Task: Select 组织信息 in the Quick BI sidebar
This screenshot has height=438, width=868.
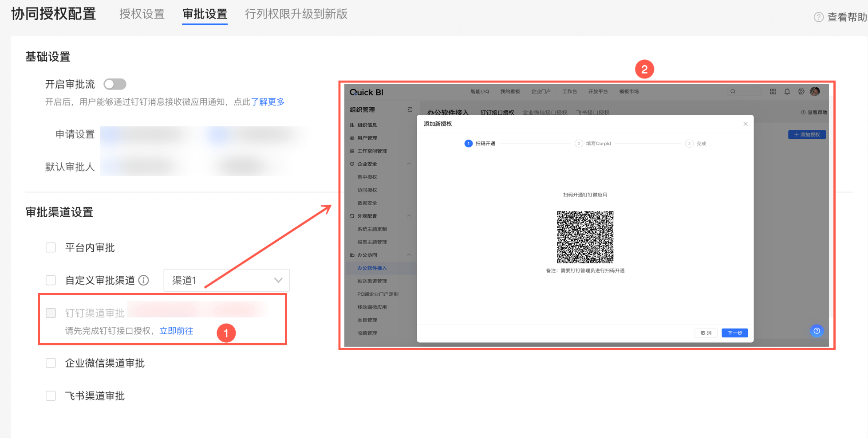Action: click(x=367, y=125)
